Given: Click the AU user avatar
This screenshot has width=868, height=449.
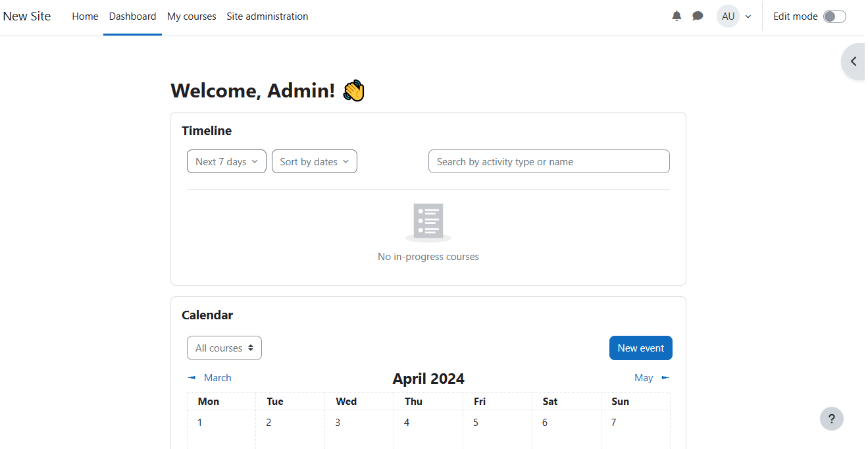Looking at the screenshot, I should [728, 16].
